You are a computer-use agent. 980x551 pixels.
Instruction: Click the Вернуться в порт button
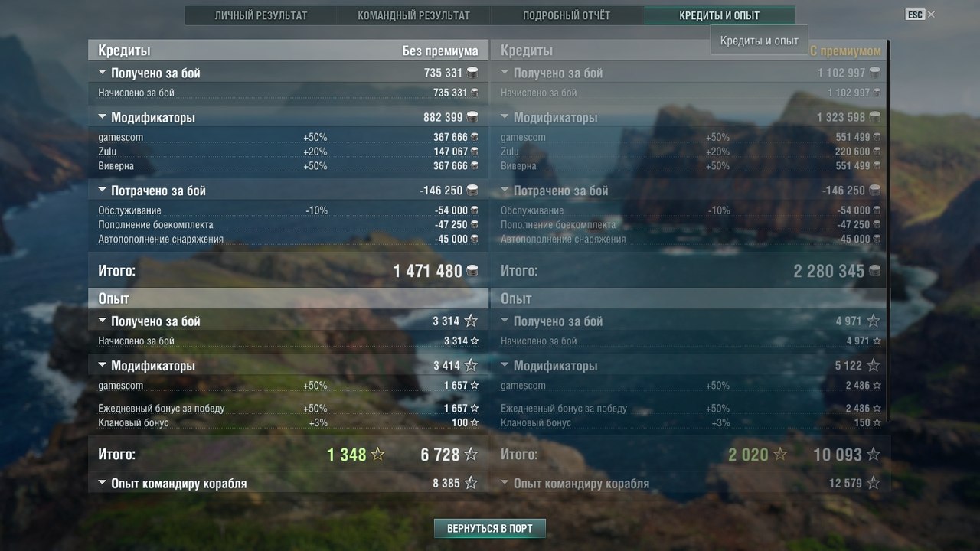click(x=490, y=528)
